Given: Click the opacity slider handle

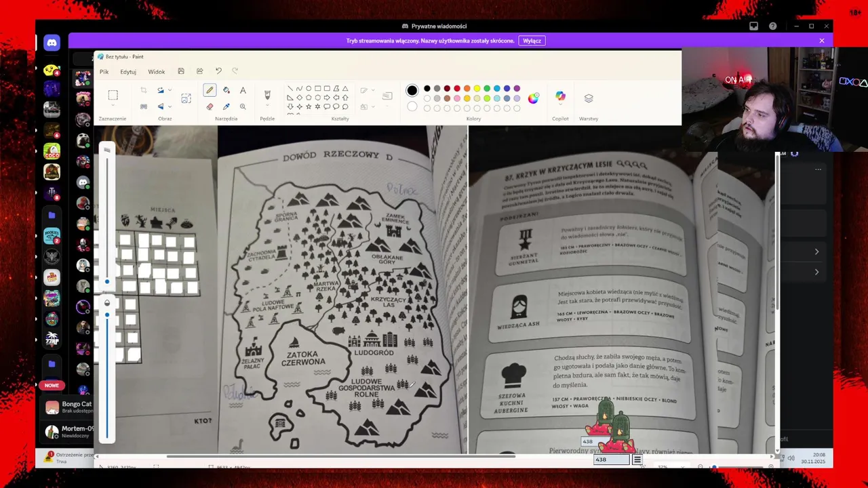Looking at the screenshot, I should point(107,315).
